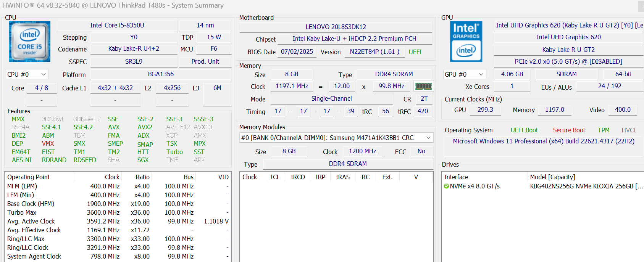Select the Turbo Max operating point row
644x262 pixels.
coord(22,212)
